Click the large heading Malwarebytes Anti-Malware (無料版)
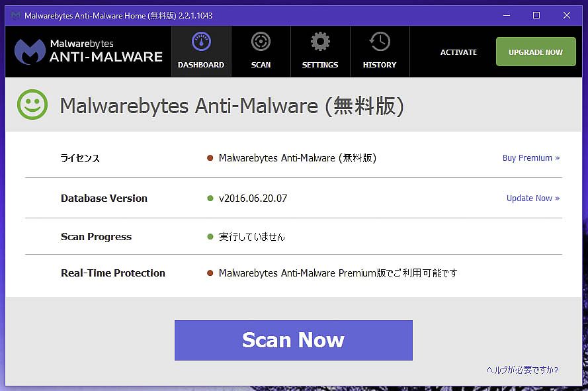Screen dimensions: 588x391 231,106
